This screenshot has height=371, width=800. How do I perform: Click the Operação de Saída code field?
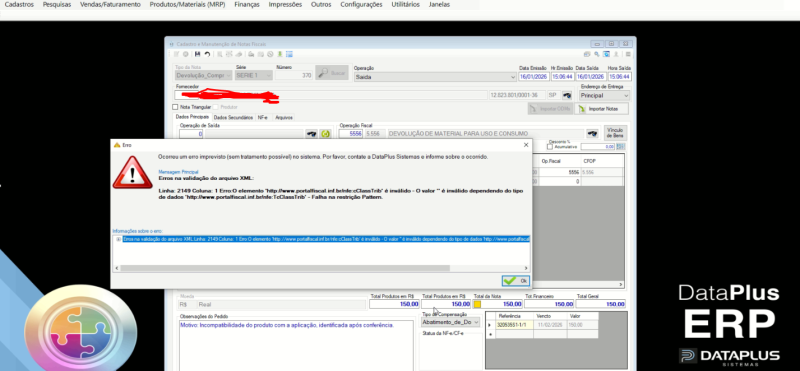[x=191, y=134]
